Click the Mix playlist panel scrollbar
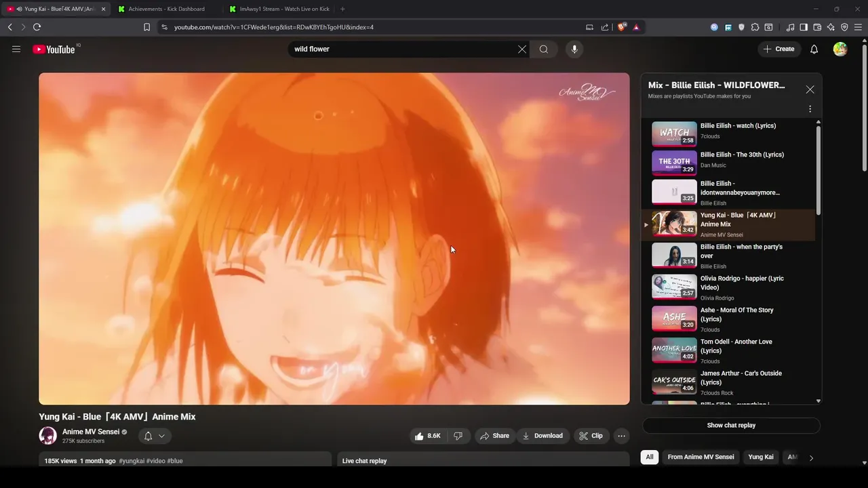The width and height of the screenshot is (868, 488). click(x=818, y=169)
